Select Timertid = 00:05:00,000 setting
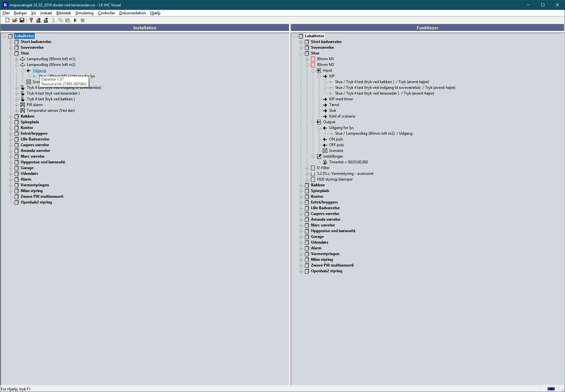 point(348,162)
